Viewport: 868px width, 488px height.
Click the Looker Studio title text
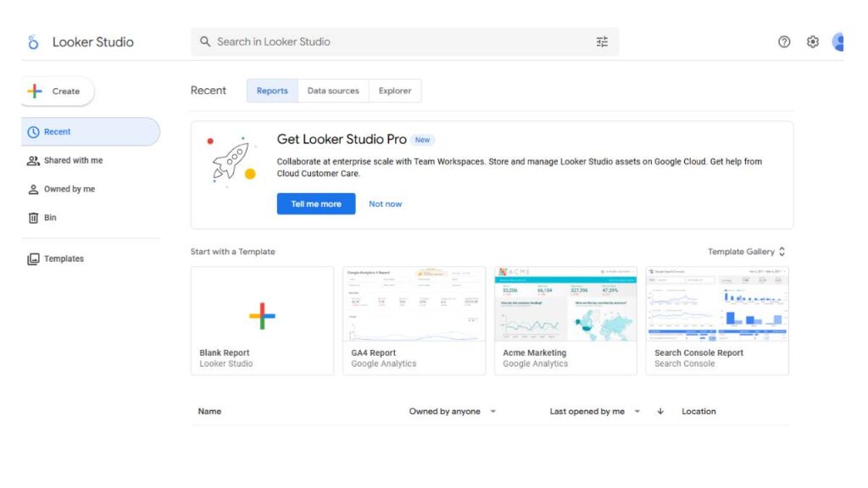(93, 42)
